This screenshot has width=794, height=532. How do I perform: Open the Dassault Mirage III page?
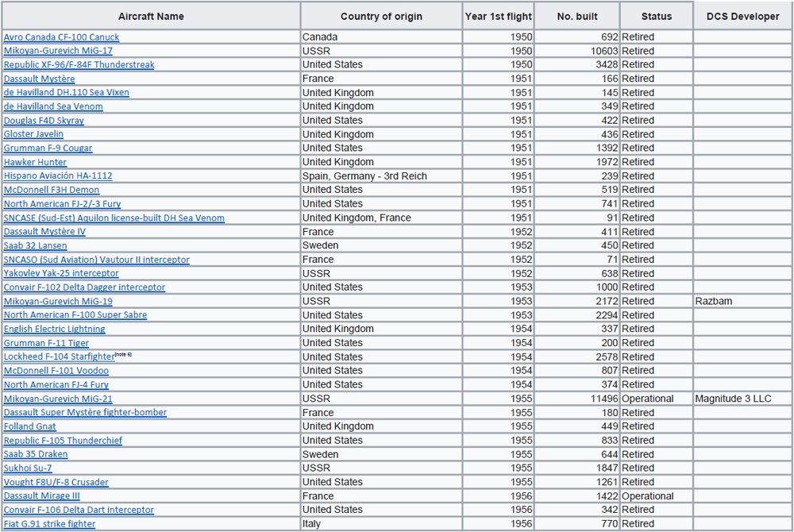(41, 495)
